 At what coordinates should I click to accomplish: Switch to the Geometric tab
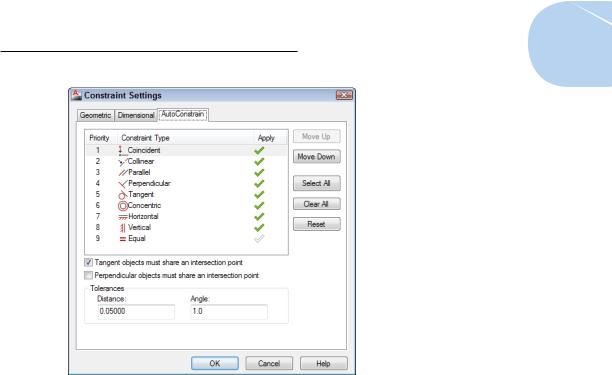95,116
